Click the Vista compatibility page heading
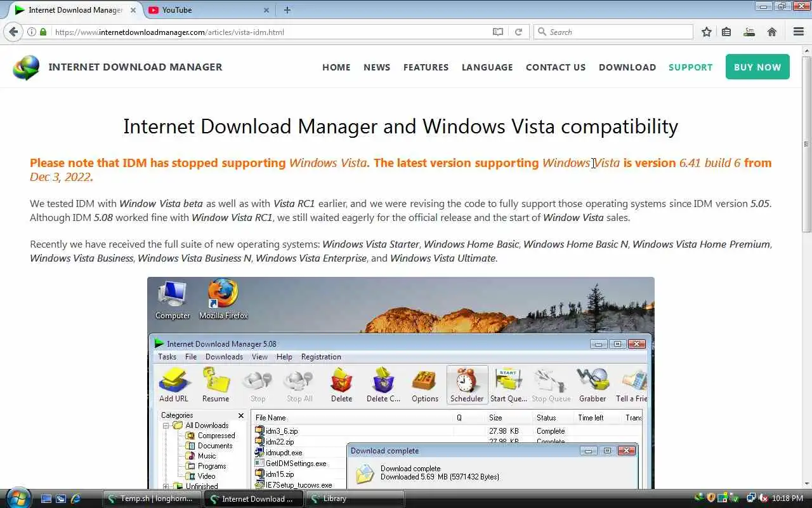The height and width of the screenshot is (508, 812). pos(400,126)
